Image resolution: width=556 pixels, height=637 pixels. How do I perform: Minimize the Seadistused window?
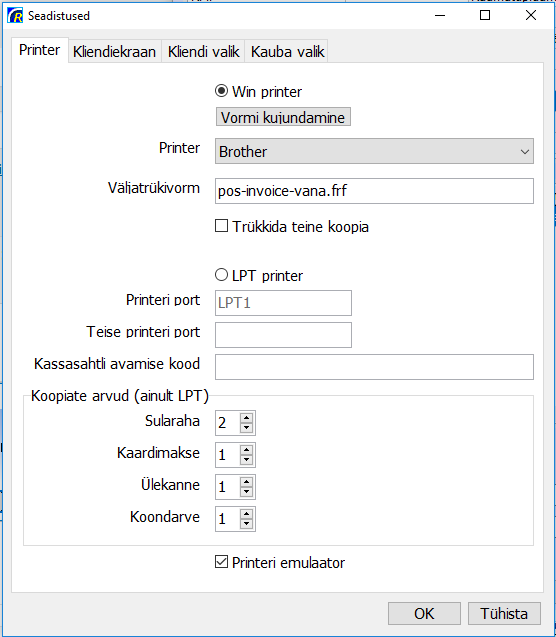[x=440, y=15]
